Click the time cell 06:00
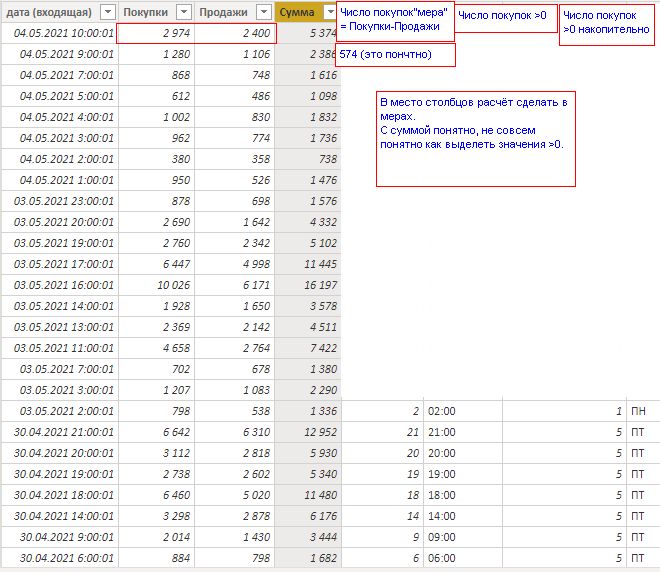 (463, 558)
